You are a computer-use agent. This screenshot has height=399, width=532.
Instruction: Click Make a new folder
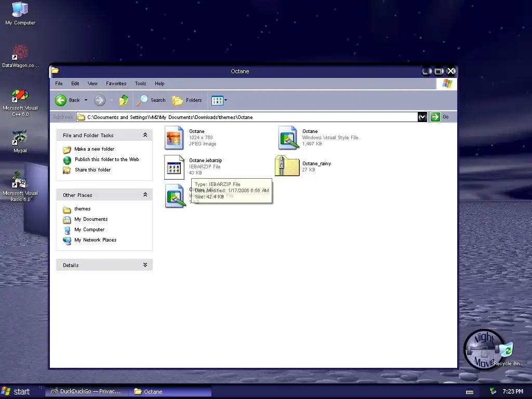point(95,149)
